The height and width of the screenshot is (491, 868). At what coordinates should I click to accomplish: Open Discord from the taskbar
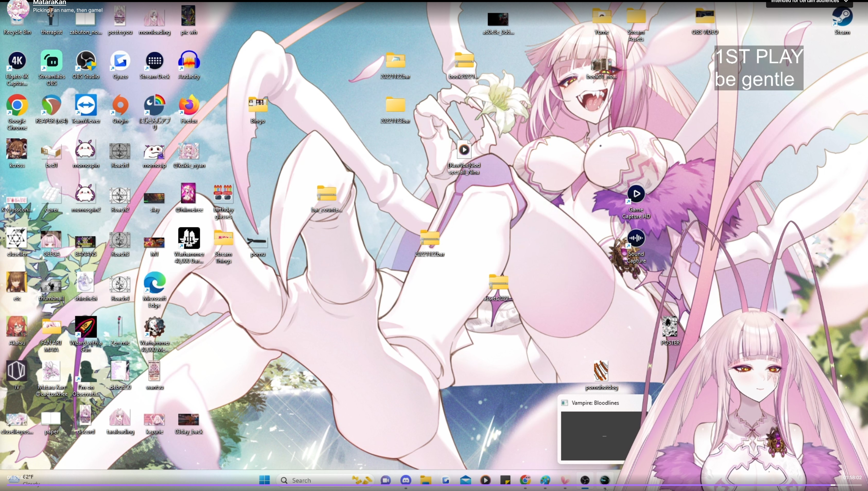(406, 480)
